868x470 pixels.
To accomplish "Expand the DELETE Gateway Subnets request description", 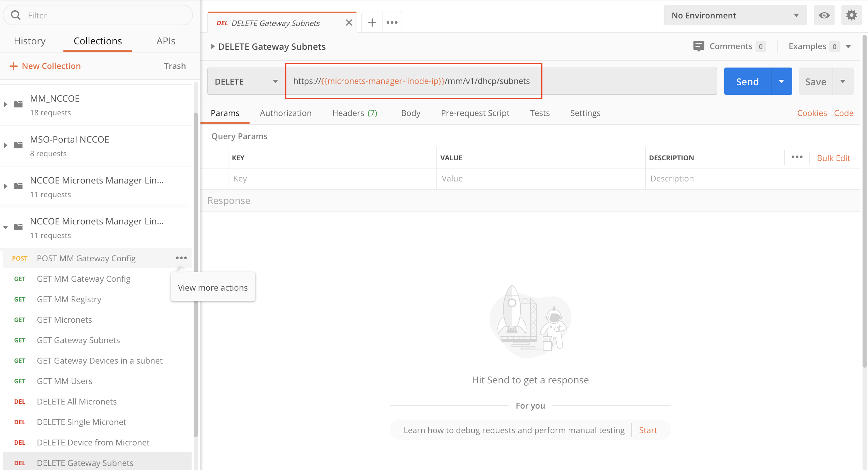I will coord(212,46).
